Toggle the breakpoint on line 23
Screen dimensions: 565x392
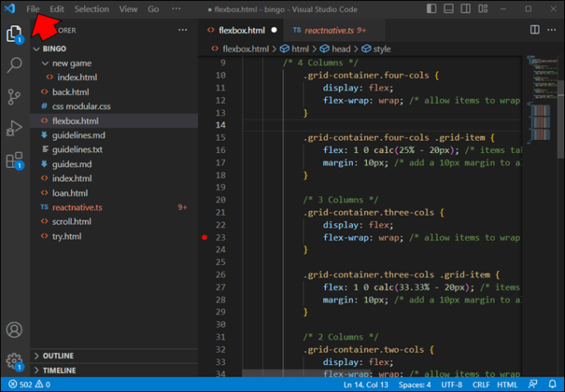(205, 237)
